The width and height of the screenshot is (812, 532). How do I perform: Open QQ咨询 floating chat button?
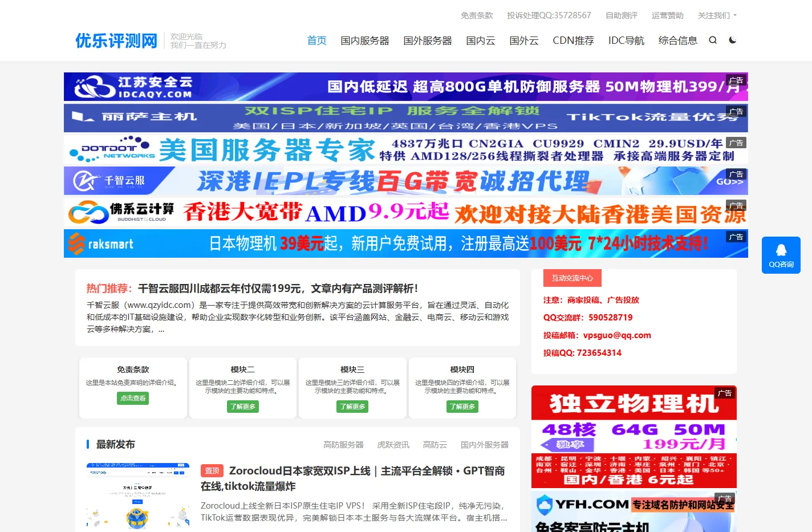(x=781, y=255)
